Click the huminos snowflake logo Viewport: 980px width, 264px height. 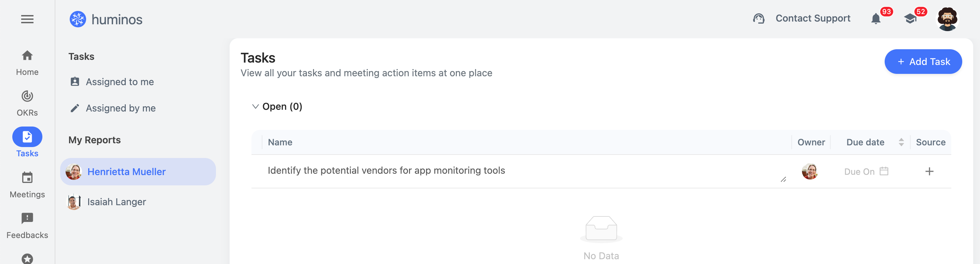coord(78,19)
